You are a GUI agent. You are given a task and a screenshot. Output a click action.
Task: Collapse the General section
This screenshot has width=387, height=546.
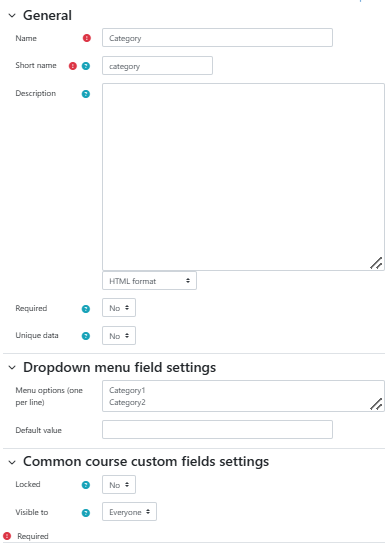12,16
